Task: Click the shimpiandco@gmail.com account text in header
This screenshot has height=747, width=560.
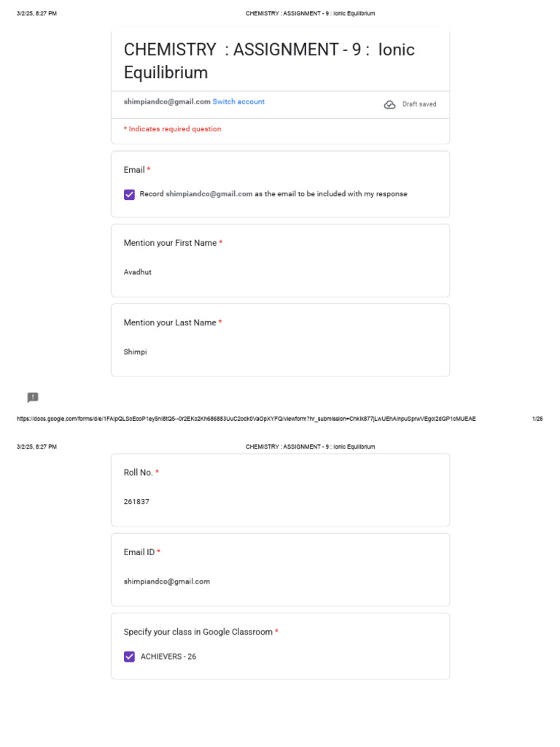Action: tap(167, 102)
